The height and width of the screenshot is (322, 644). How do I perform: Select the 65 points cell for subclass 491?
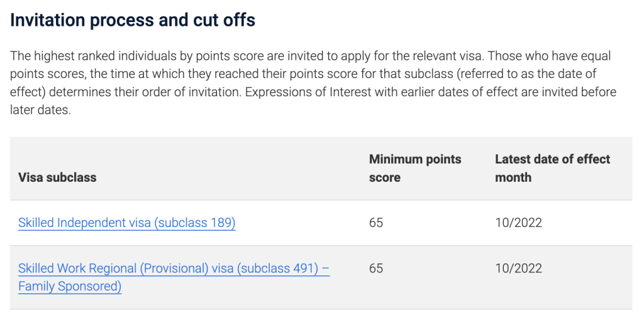(x=376, y=269)
